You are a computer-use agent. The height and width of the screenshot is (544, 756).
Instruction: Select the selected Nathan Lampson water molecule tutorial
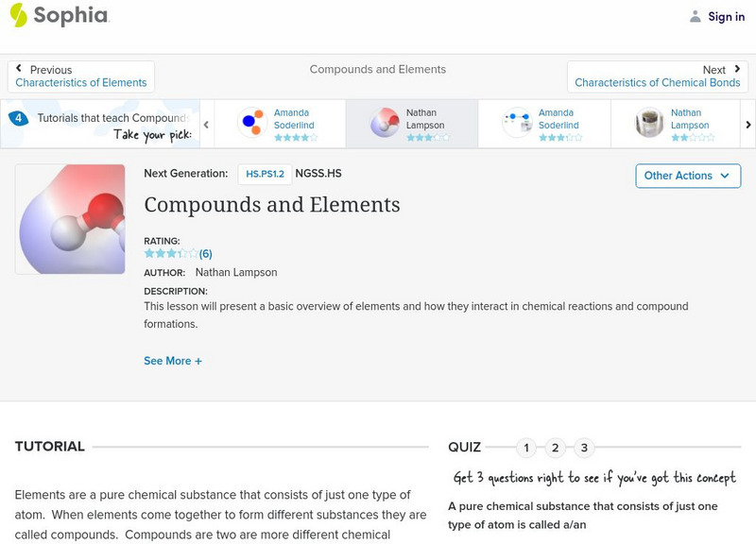pos(384,123)
